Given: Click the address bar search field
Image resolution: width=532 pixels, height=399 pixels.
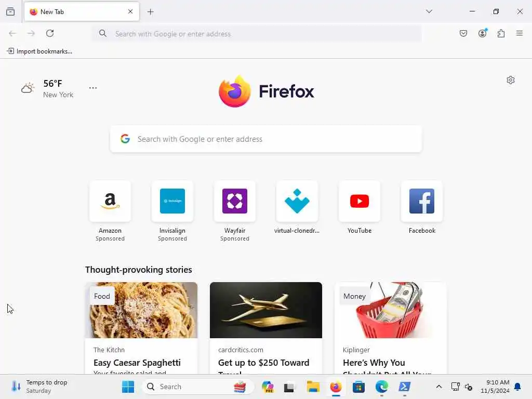Looking at the screenshot, I should coord(257,34).
